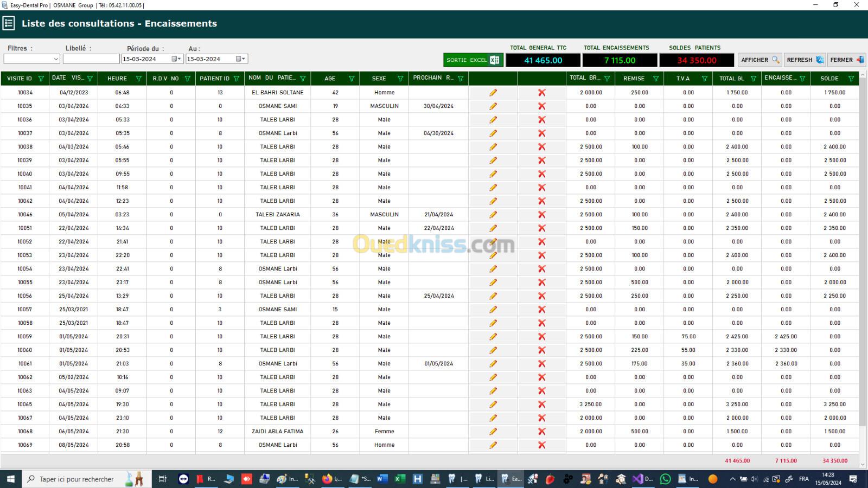Click the Excel icon in Windows taskbar
Screen dimensions: 868x488
click(400, 479)
